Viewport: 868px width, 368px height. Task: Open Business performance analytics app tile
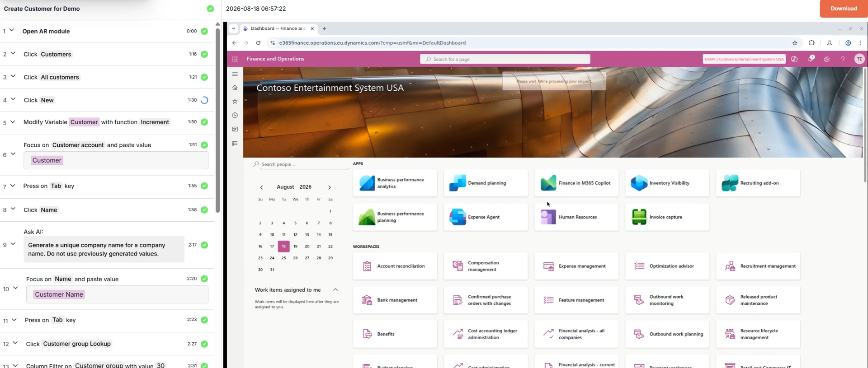[x=395, y=183]
